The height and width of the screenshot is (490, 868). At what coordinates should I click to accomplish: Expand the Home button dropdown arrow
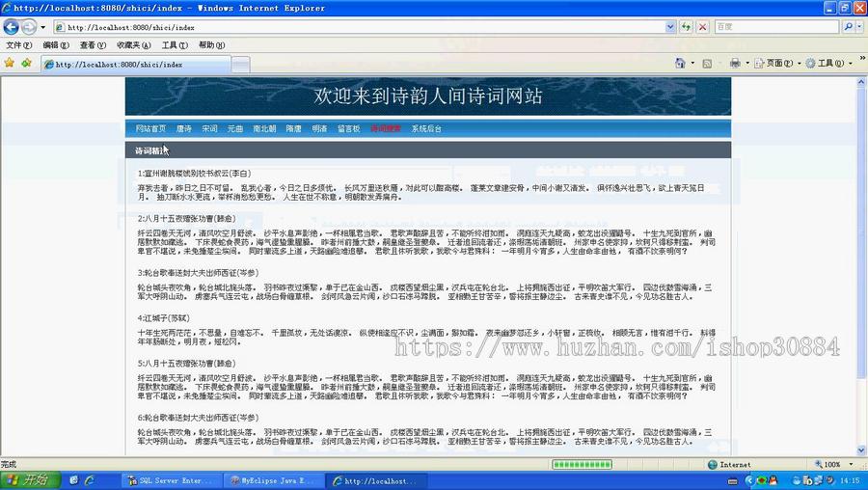coord(692,64)
